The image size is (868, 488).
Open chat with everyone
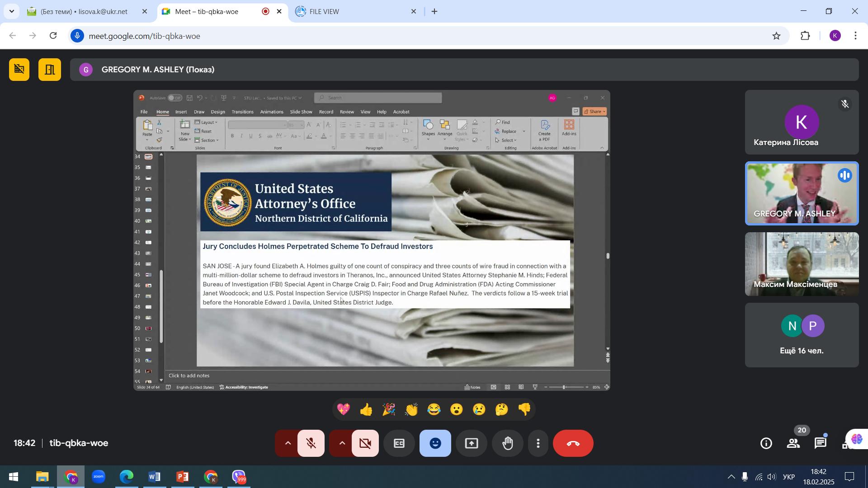point(821,444)
